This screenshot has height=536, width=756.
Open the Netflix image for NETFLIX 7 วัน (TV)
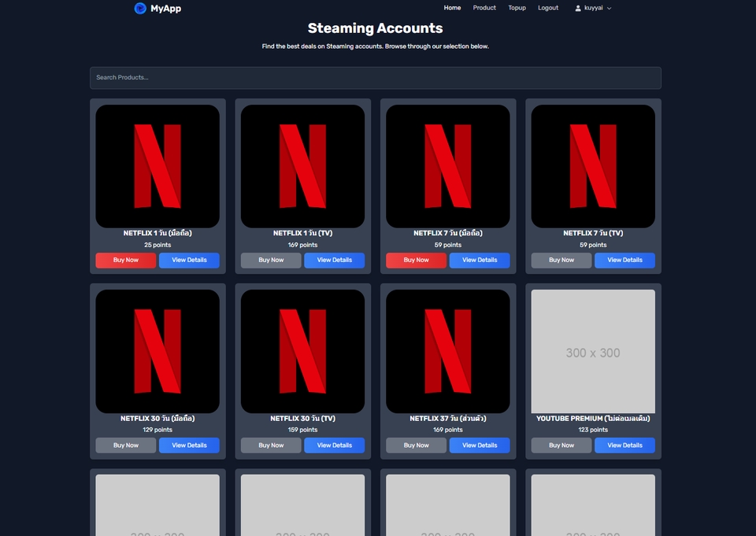(x=593, y=166)
